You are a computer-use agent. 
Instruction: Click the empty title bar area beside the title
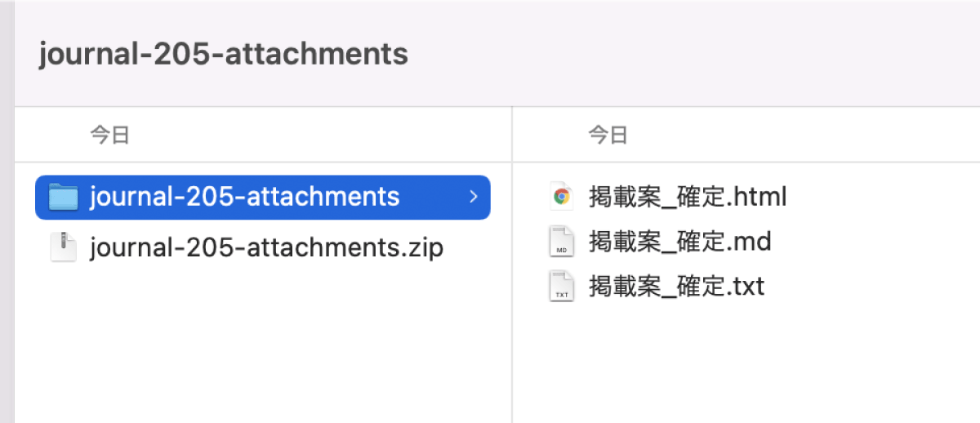click(x=694, y=54)
